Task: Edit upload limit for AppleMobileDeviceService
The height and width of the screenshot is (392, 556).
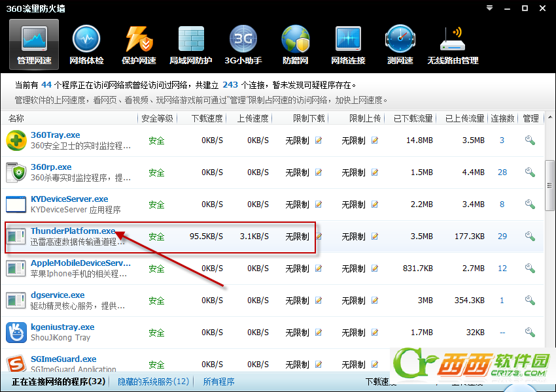Action: (375, 268)
